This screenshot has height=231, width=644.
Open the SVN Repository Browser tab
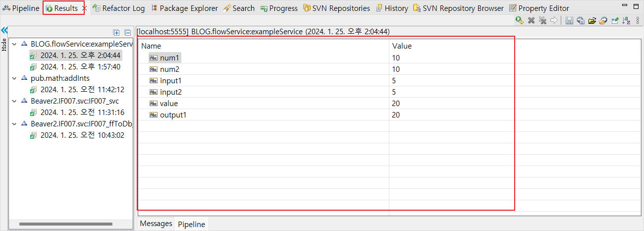[x=458, y=8]
